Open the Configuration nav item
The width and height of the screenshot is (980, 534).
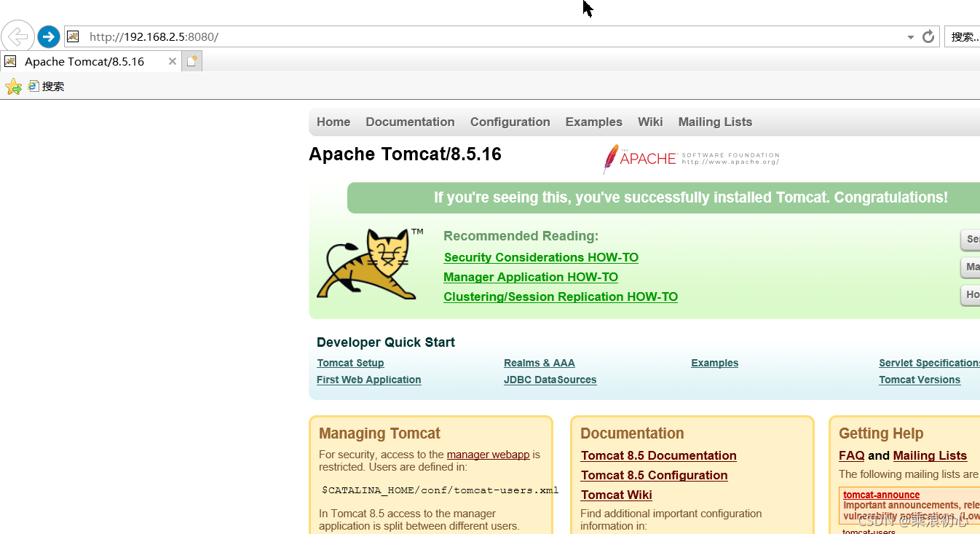510,122
